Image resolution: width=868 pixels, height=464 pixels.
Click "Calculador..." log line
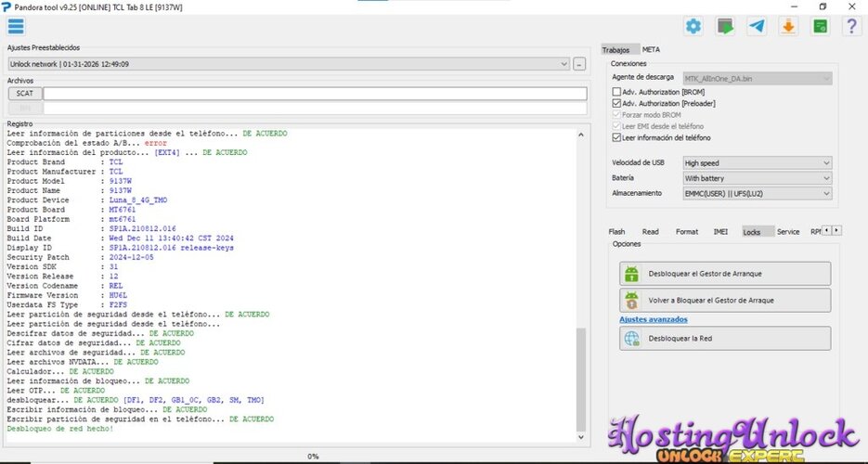(59, 371)
